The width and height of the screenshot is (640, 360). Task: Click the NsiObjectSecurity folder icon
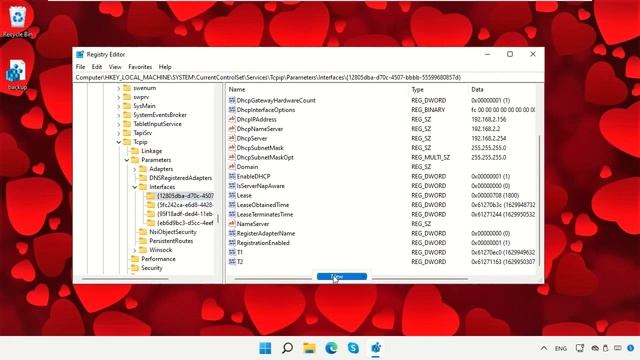(x=143, y=232)
